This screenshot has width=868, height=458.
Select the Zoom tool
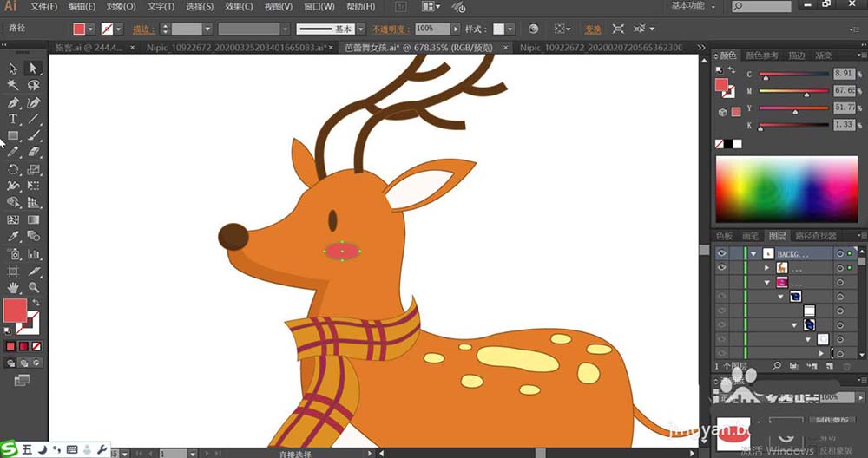click(x=34, y=287)
